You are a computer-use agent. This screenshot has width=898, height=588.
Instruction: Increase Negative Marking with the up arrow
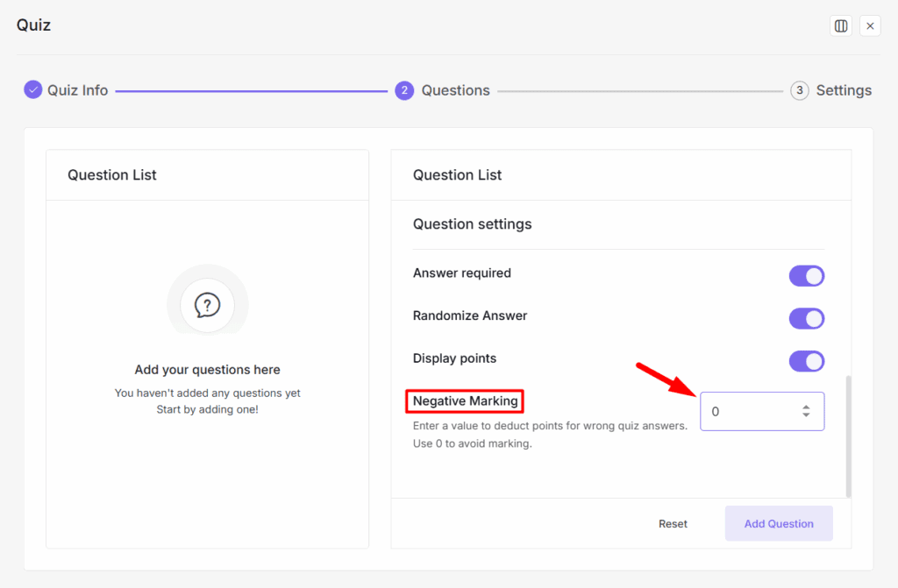point(806,407)
